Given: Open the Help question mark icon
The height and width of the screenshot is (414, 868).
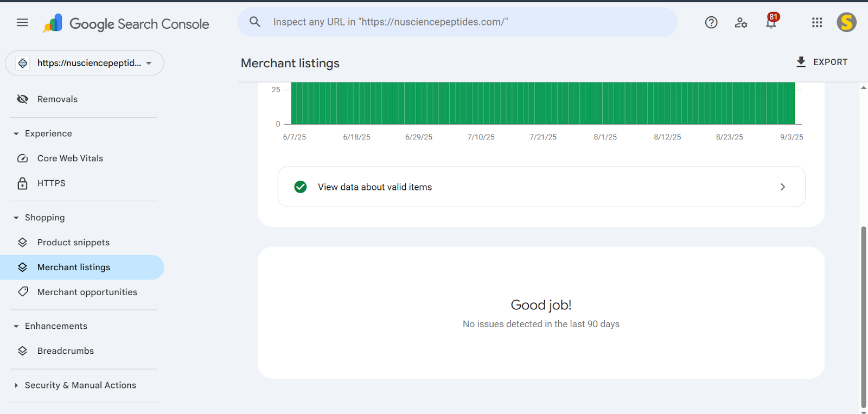Looking at the screenshot, I should tap(711, 22).
